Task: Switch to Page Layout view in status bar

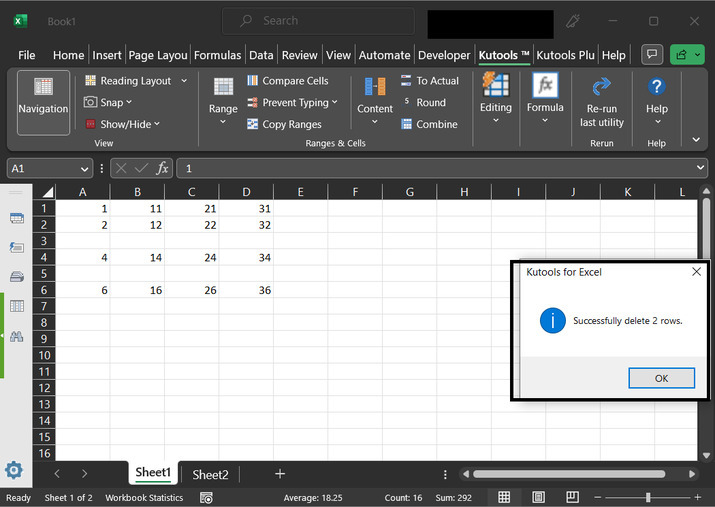Action: [538, 497]
